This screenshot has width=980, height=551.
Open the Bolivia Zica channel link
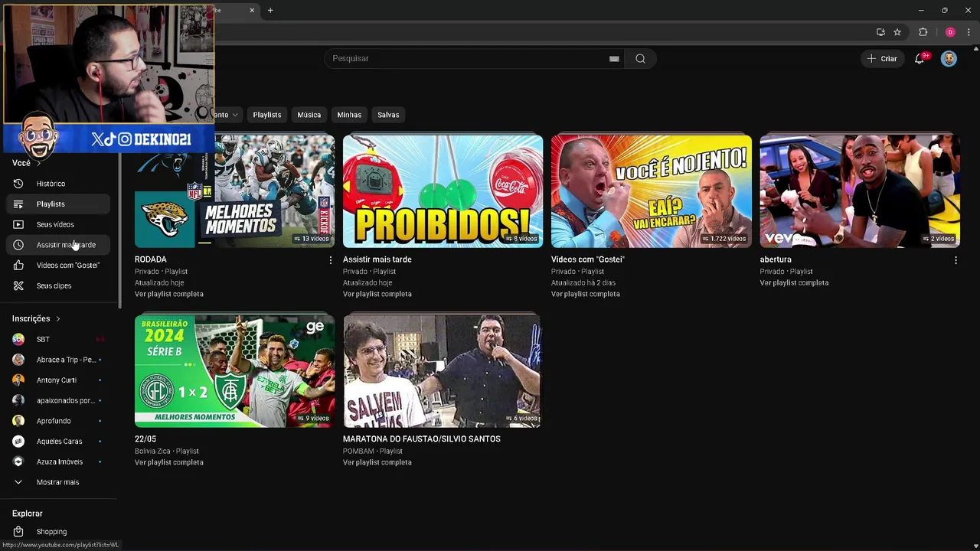pyautogui.click(x=153, y=451)
